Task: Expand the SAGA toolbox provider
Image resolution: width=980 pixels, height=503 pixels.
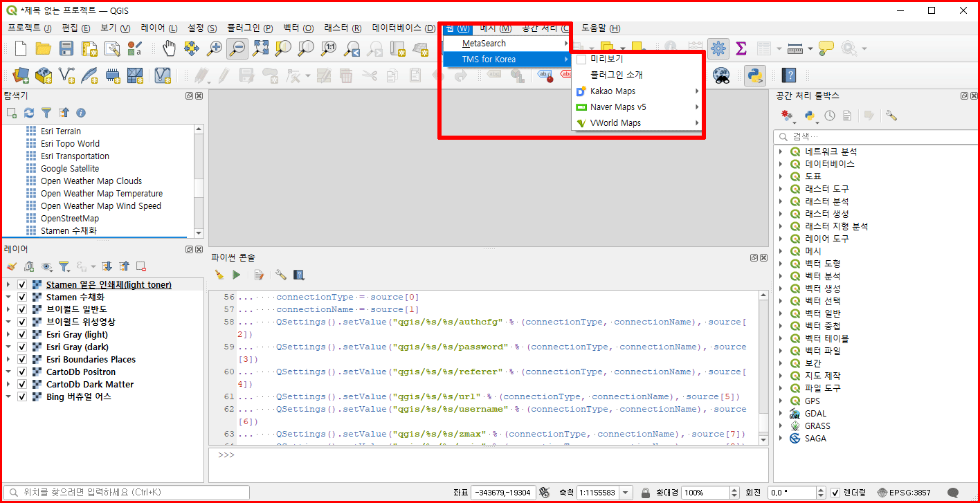Action: coord(781,438)
